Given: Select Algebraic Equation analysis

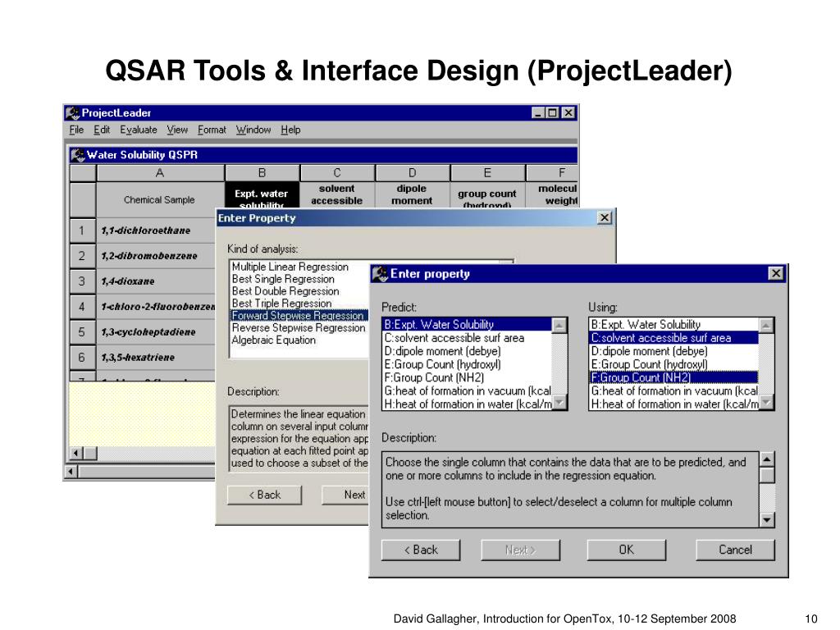Looking at the screenshot, I should [x=273, y=340].
